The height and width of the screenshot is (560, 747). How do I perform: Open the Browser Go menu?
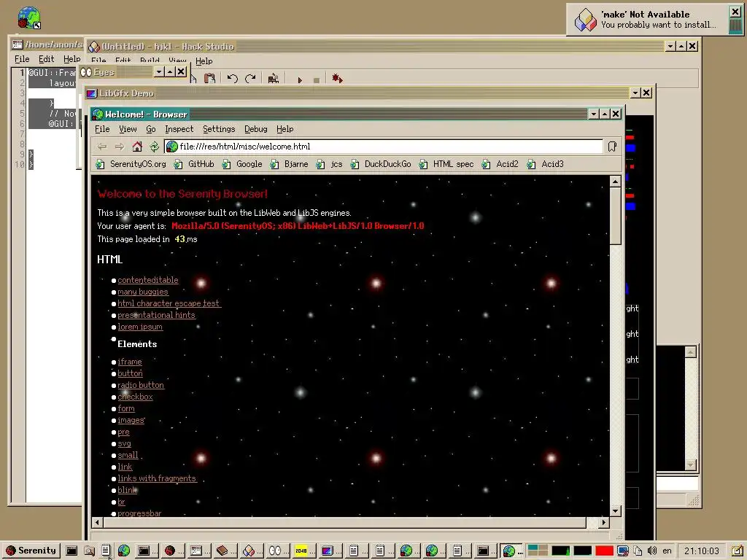click(150, 129)
